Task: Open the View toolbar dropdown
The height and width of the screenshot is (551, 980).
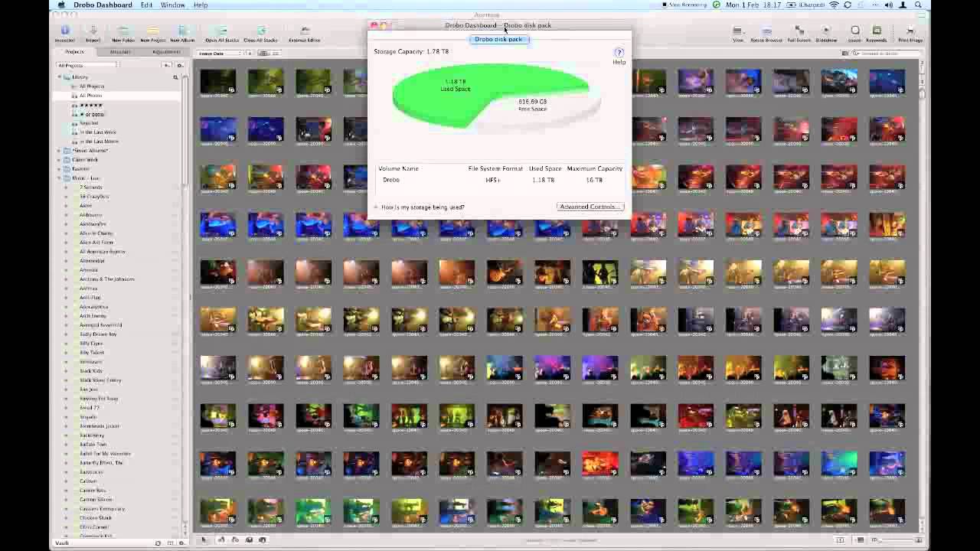Action: 737,31
